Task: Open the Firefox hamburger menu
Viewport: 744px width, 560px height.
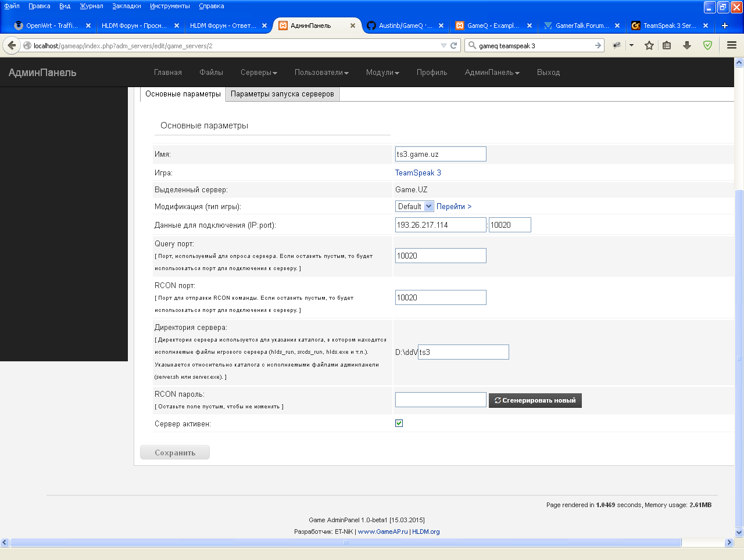Action: click(732, 45)
